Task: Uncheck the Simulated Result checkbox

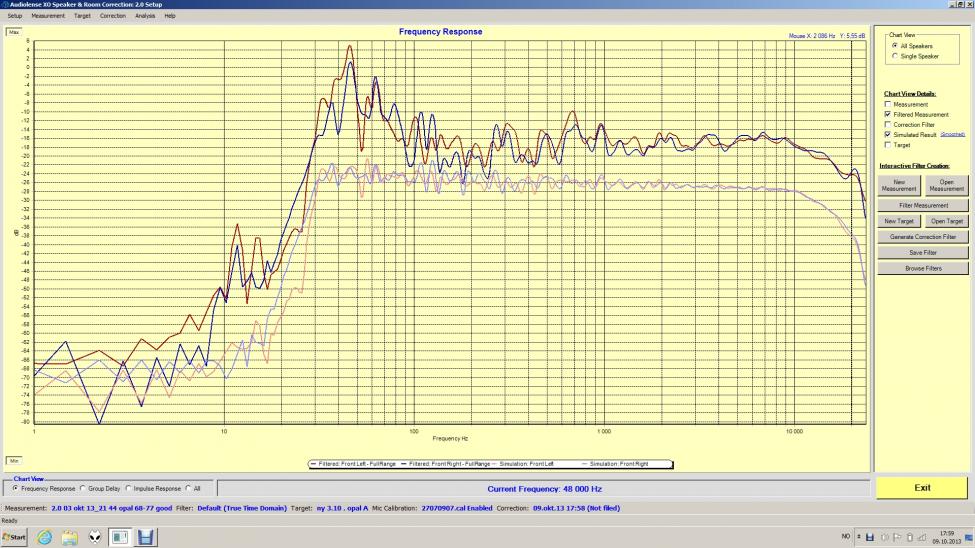Action: tap(888, 134)
